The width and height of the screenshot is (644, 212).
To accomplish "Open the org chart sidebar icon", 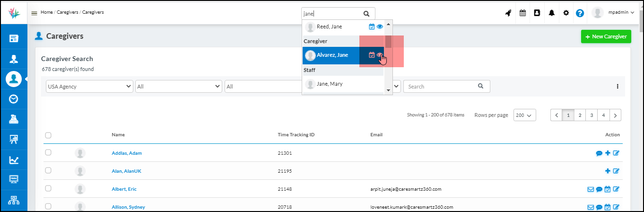I will (14, 200).
